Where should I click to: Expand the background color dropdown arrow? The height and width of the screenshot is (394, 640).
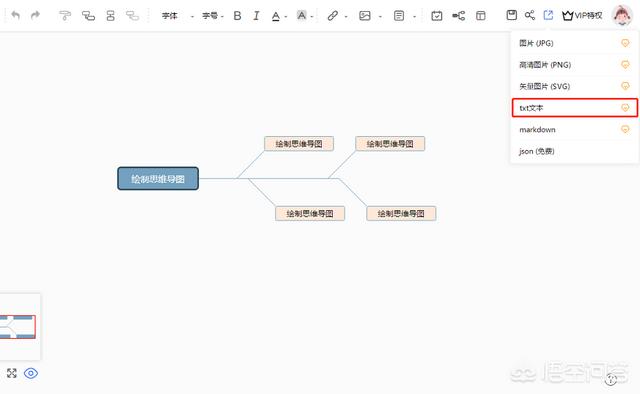(x=312, y=17)
